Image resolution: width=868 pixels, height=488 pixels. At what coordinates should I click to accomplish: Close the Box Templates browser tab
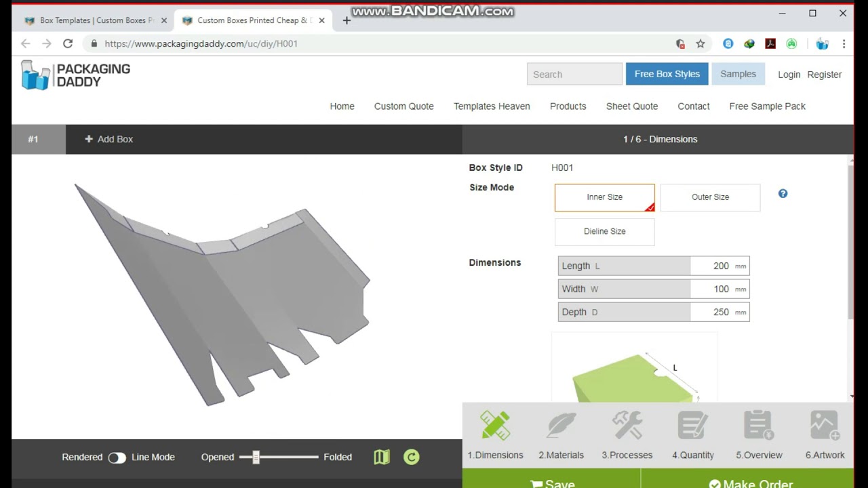click(x=163, y=20)
